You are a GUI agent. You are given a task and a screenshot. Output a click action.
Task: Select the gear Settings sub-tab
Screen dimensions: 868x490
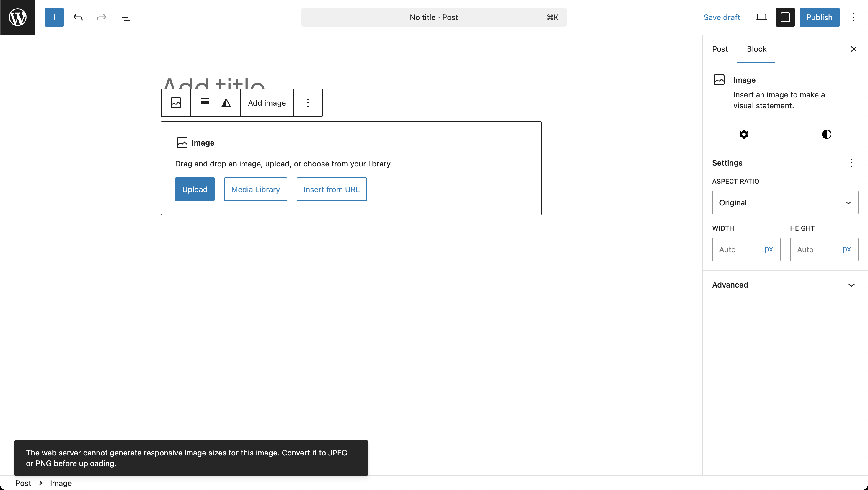(x=744, y=134)
